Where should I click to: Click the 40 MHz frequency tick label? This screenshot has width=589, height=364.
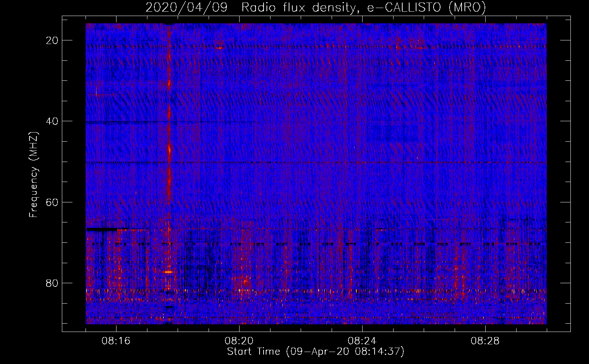pyautogui.click(x=52, y=121)
